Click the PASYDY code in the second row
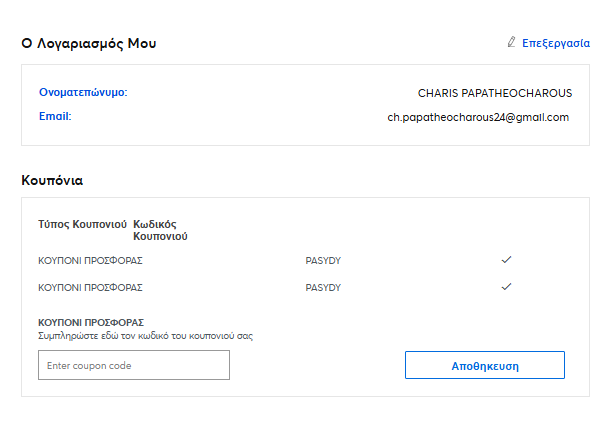Screen dimensions: 616x425 [323, 287]
